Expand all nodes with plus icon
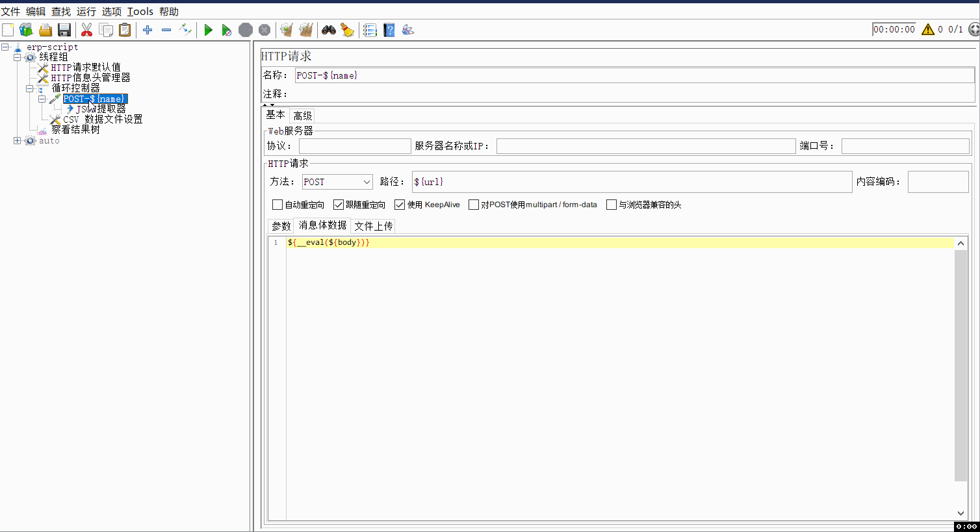Screen dimensions: 980x532 click(x=148, y=30)
